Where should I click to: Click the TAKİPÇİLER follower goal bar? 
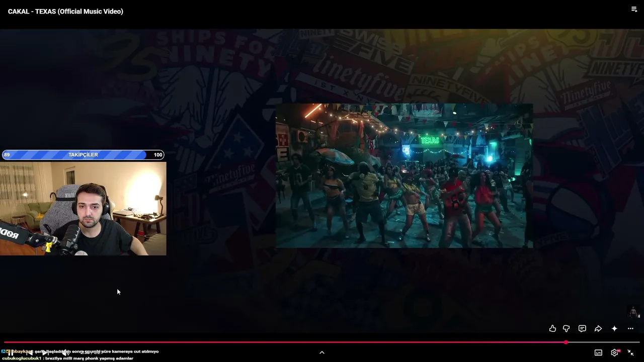[83, 155]
